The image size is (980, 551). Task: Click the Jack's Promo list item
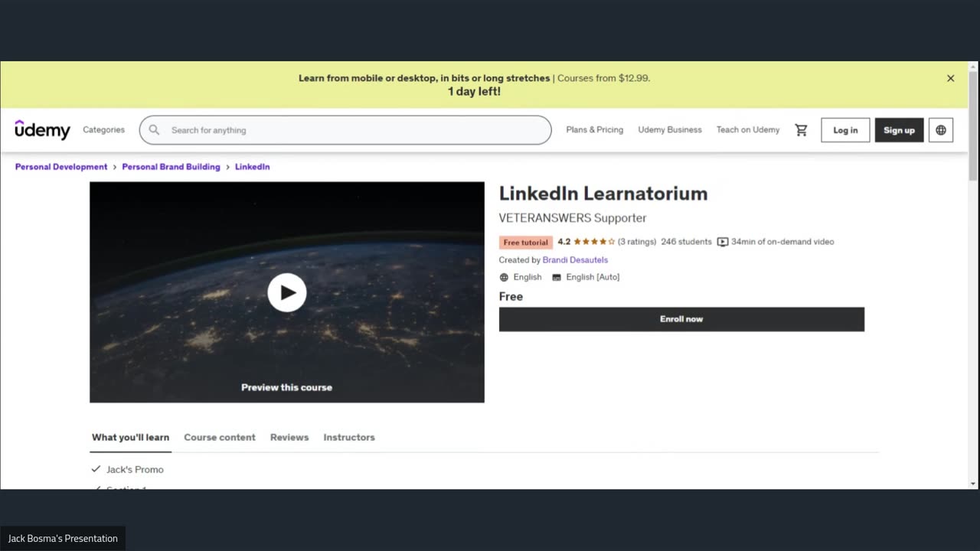(x=135, y=470)
